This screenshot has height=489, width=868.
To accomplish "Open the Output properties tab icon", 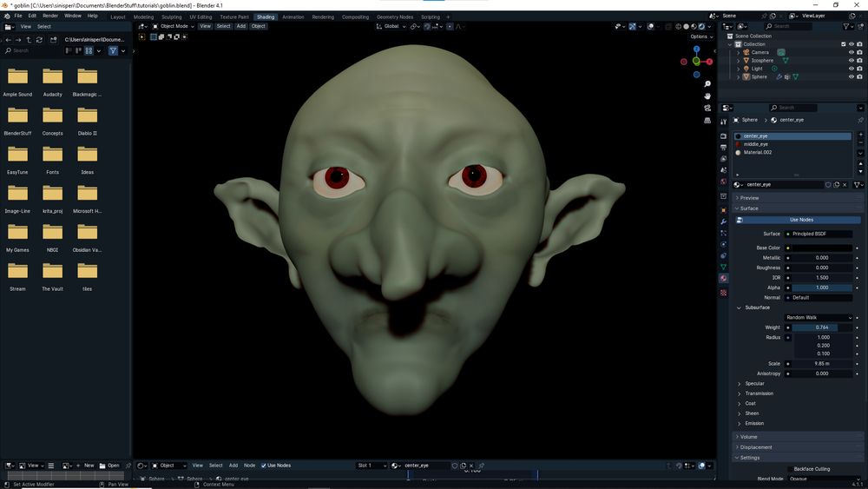I will point(724,148).
